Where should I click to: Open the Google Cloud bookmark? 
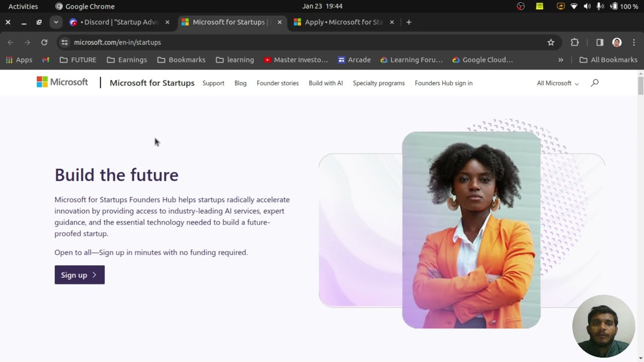coord(482,60)
